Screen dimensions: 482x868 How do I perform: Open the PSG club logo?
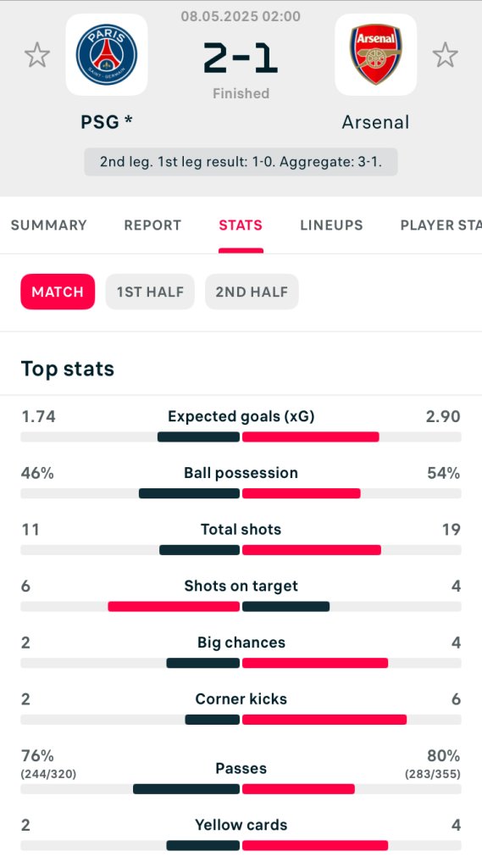pos(107,55)
